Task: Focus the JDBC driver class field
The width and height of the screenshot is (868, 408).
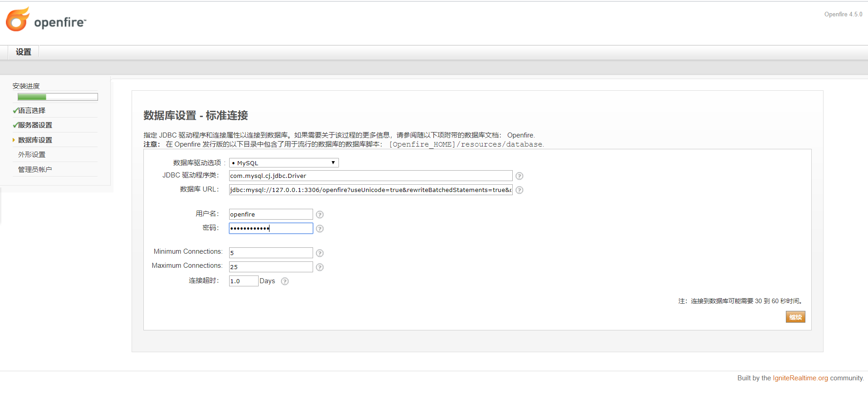Action: point(371,176)
